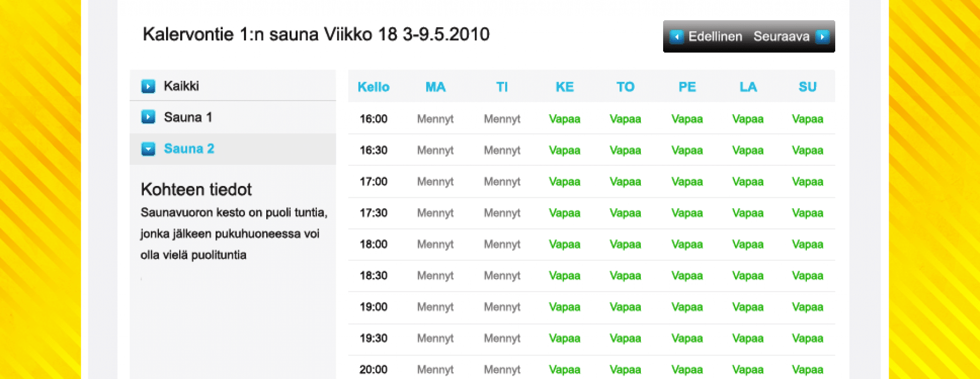Book the free 16:00 slot on KE

565,119
